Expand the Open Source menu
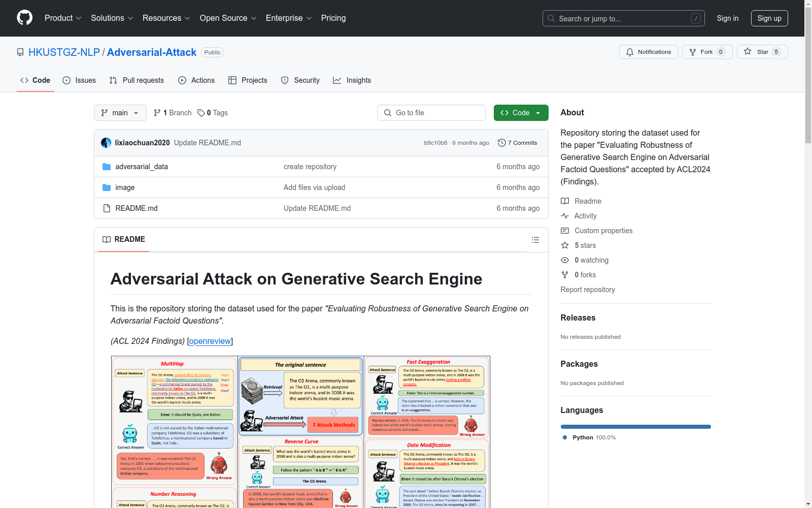This screenshot has height=508, width=812. coord(228,18)
